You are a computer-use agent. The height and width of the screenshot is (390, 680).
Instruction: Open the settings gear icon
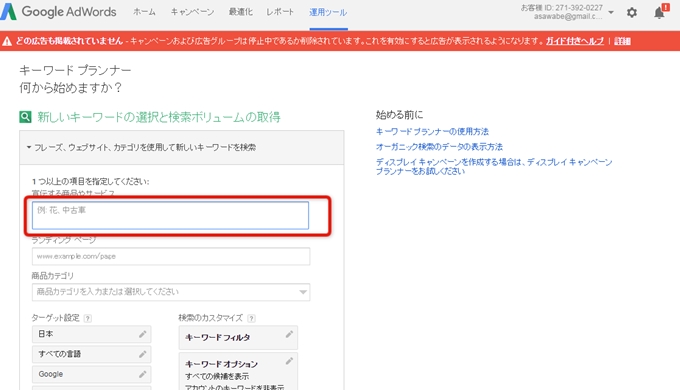[632, 13]
